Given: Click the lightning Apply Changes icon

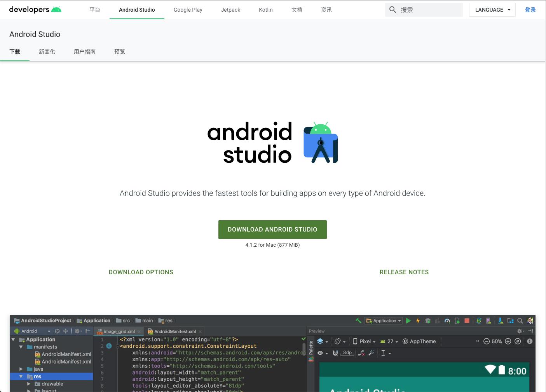Looking at the screenshot, I should 418,321.
